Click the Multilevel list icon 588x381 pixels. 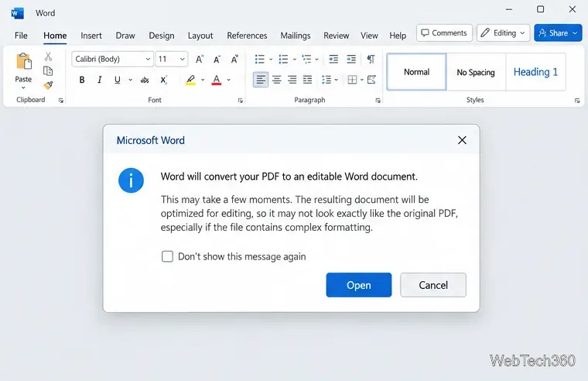[306, 59]
